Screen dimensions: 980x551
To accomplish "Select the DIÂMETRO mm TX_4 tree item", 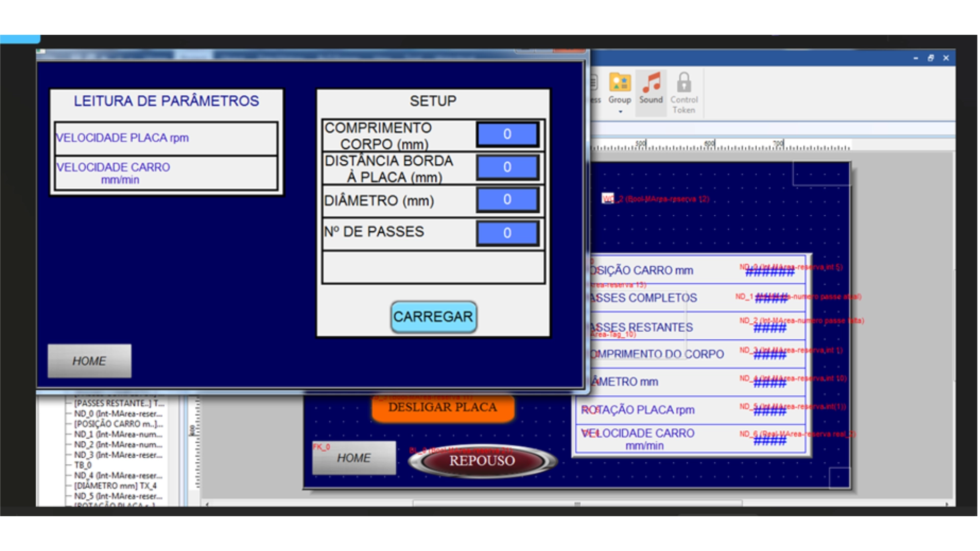I will tap(115, 486).
